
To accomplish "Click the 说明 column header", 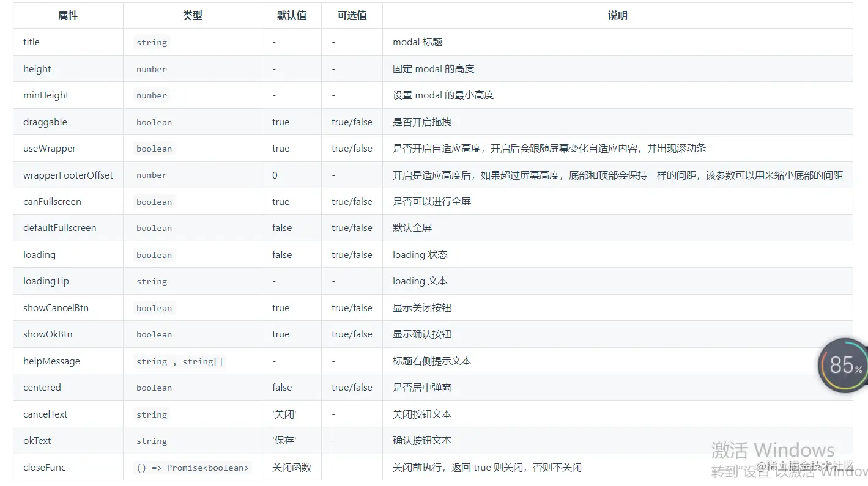I will [x=617, y=15].
